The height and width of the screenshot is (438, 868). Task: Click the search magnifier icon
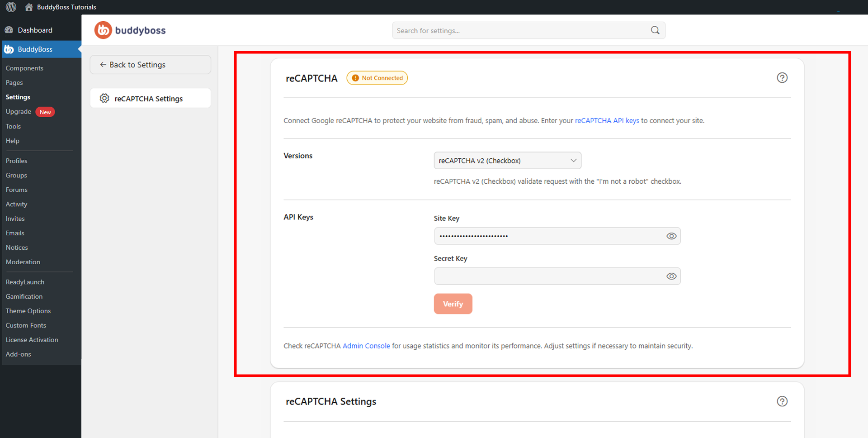point(655,30)
